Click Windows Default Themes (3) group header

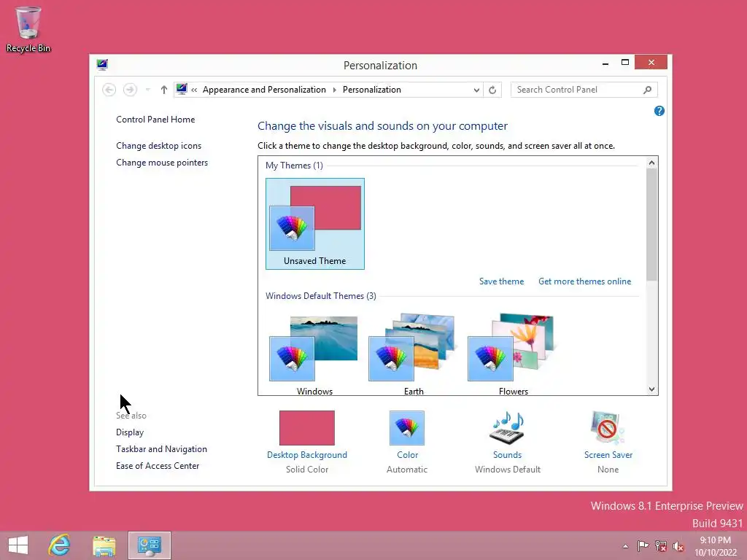pyautogui.click(x=321, y=296)
